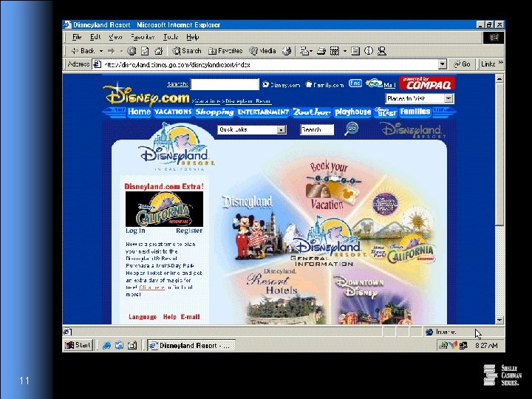Open the Edit menu
The height and width of the screenshot is (399, 532).
tap(95, 37)
